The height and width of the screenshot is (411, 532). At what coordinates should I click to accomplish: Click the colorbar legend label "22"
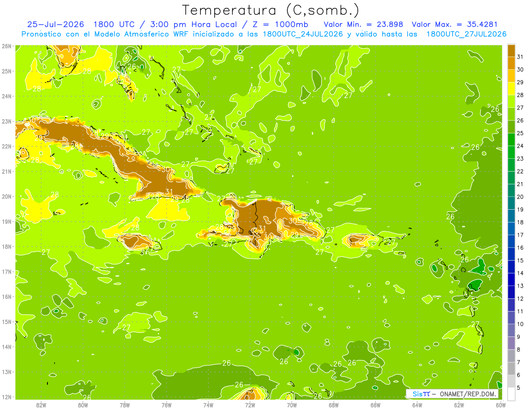520,171
